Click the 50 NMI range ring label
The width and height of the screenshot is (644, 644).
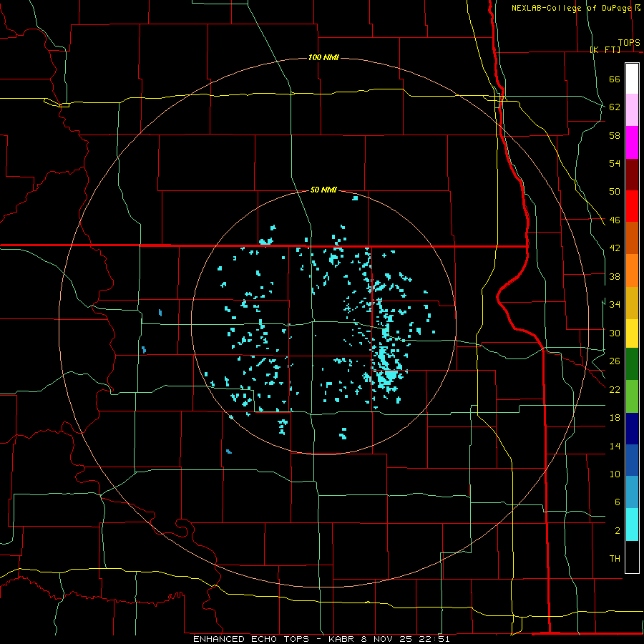[x=323, y=190]
